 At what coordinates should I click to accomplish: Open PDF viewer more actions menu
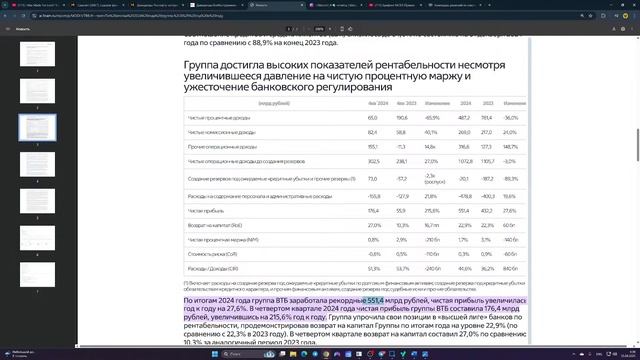point(632,29)
